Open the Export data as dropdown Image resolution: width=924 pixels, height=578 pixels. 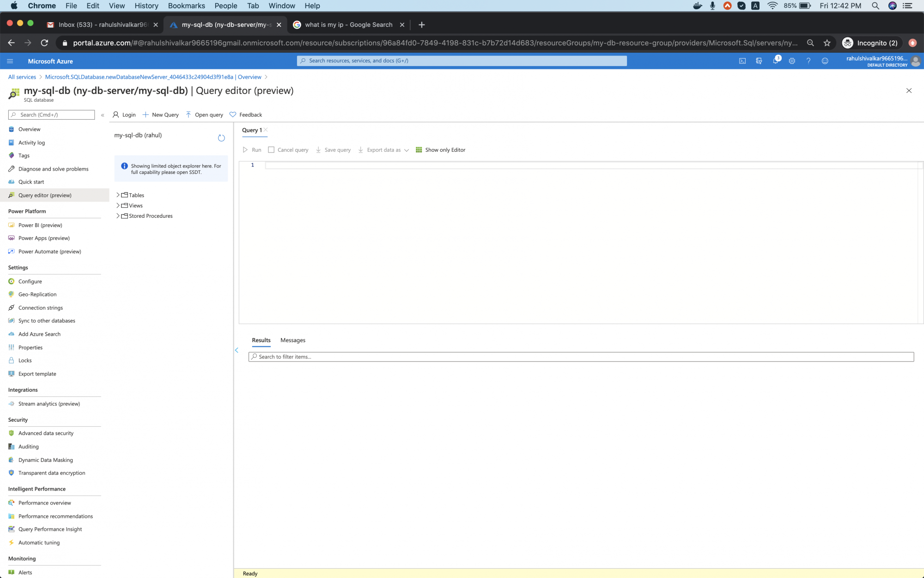tap(406, 150)
